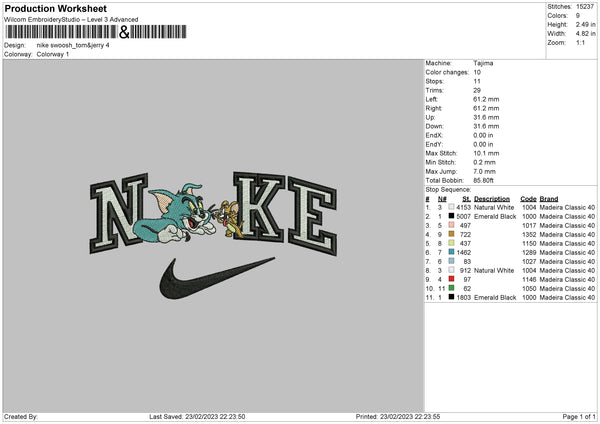
Task: Click the 'Created By:' footer label
Action: [x=21, y=416]
